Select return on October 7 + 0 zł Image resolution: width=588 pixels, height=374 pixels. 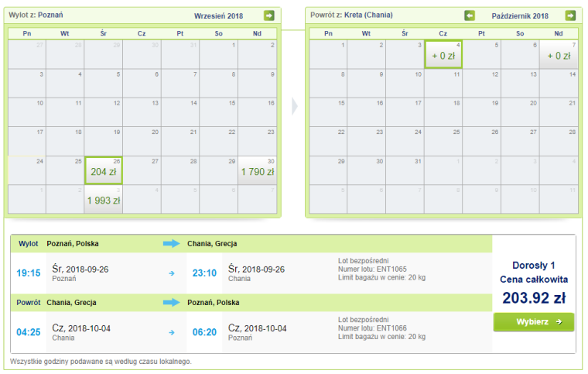click(x=559, y=54)
